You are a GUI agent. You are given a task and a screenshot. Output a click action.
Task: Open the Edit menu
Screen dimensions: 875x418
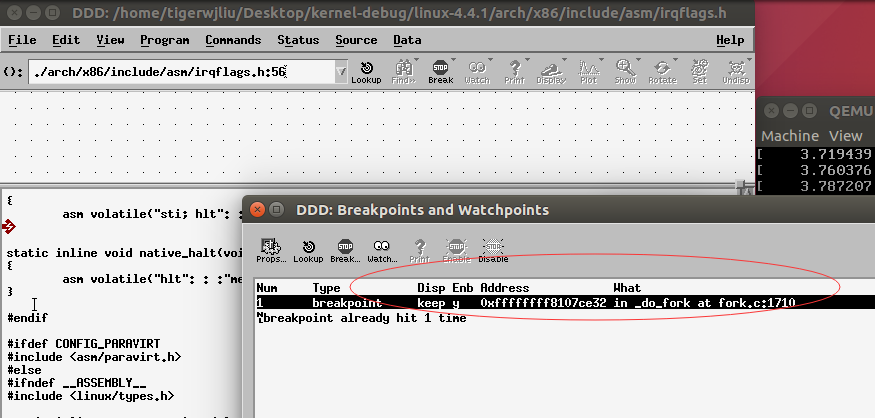66,40
